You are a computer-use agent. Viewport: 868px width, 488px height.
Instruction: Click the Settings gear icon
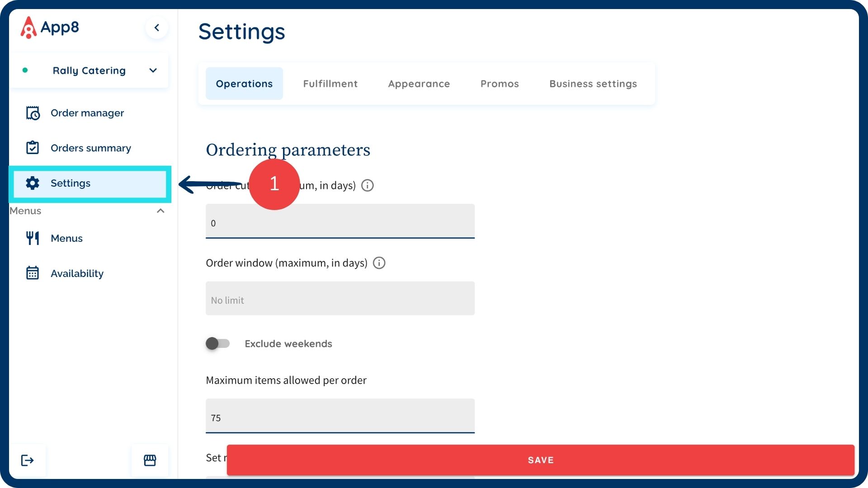(x=33, y=183)
